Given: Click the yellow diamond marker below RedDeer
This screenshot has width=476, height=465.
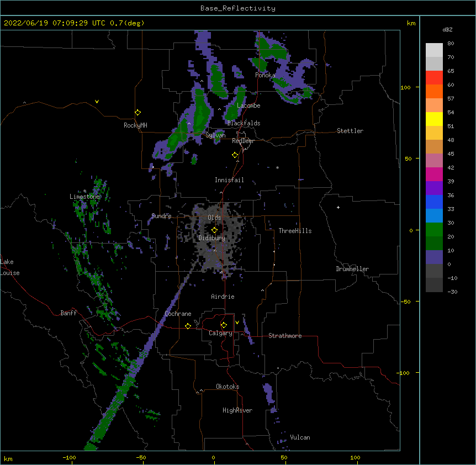Looking at the screenshot, I should pyautogui.click(x=235, y=155).
